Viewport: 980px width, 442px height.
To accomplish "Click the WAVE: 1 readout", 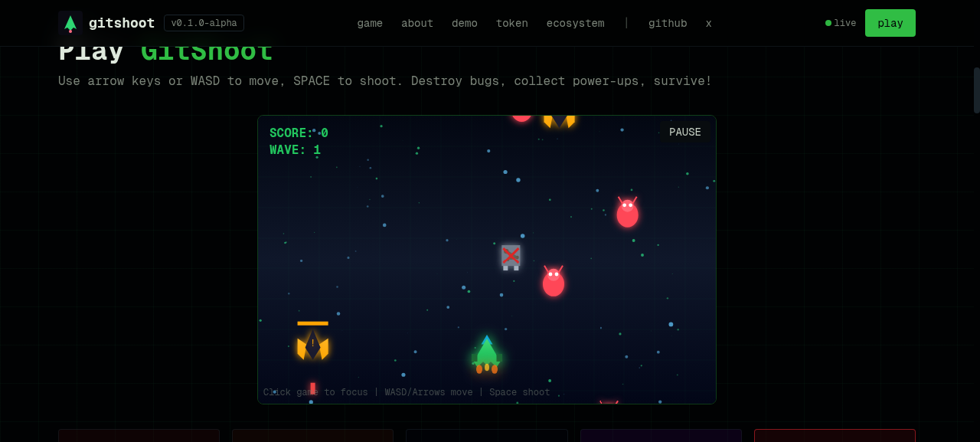I will coord(295,150).
